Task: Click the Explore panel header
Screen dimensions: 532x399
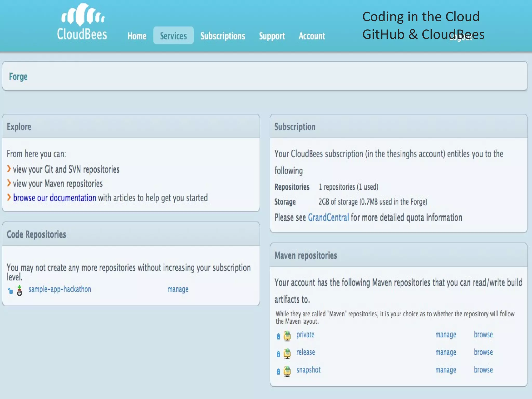Action: click(131, 126)
